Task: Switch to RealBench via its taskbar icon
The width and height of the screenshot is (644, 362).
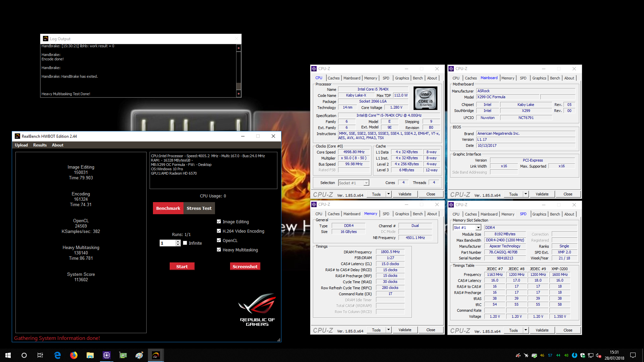Action: [156, 355]
